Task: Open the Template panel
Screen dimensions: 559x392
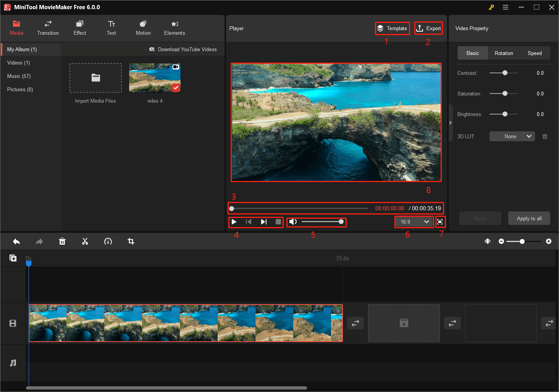Action: coord(392,28)
